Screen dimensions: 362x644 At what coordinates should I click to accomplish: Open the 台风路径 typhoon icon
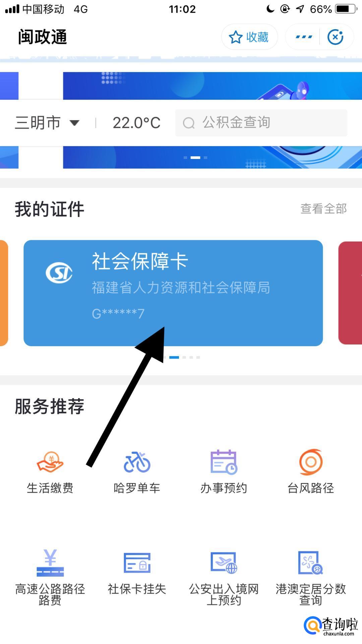(311, 462)
